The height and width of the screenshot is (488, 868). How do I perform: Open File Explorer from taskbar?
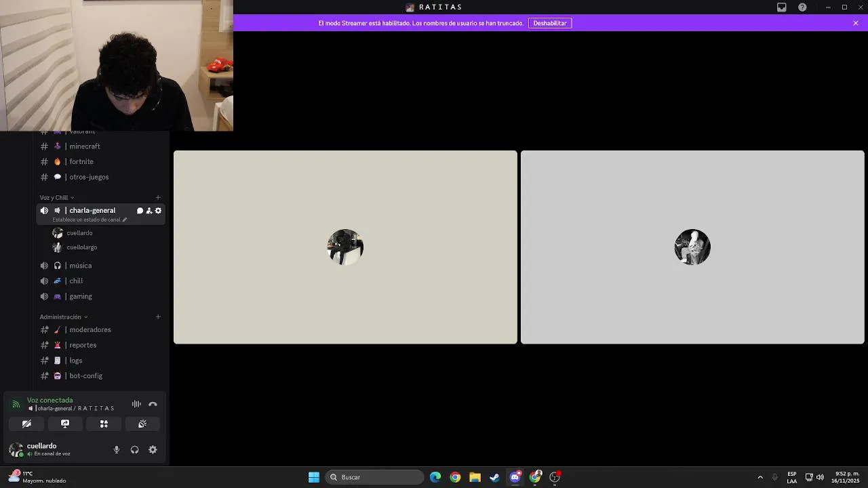pos(475,477)
